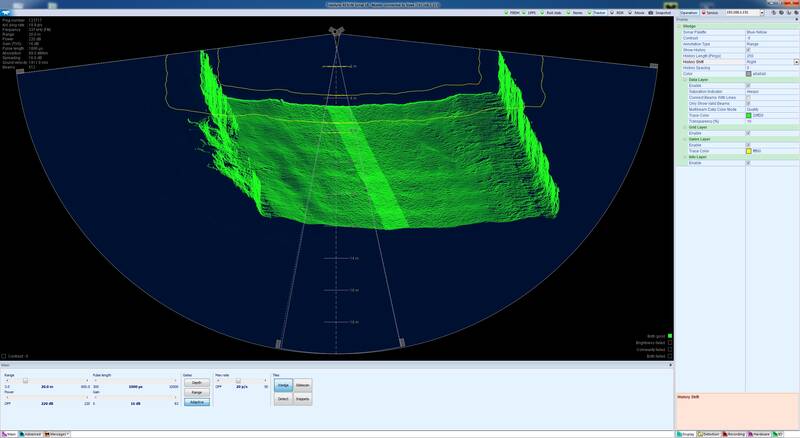
Task: Enable the Connect Beams With Lines checkbox
Action: click(x=748, y=98)
